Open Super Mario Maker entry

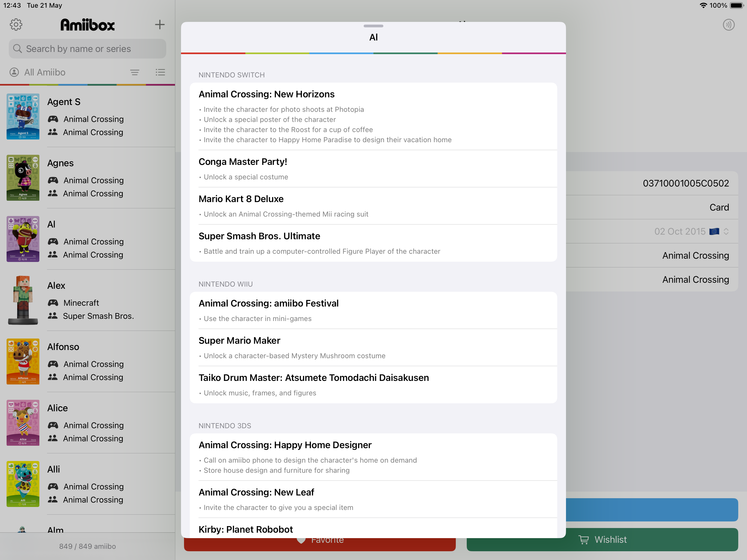(x=373, y=348)
